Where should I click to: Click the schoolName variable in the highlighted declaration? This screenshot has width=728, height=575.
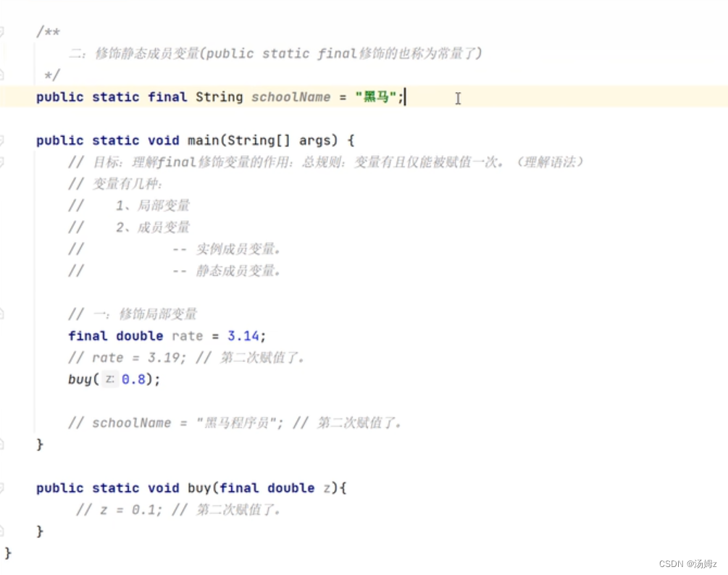point(291,97)
